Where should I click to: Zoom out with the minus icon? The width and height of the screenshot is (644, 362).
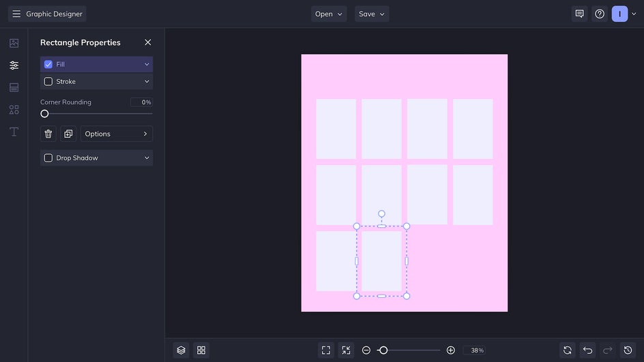point(366,350)
